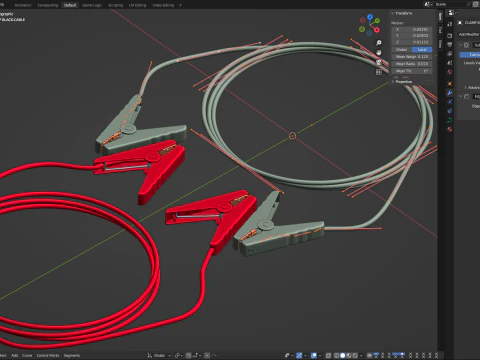
Task: Click the Mean Weight slider field
Action: tap(412, 57)
